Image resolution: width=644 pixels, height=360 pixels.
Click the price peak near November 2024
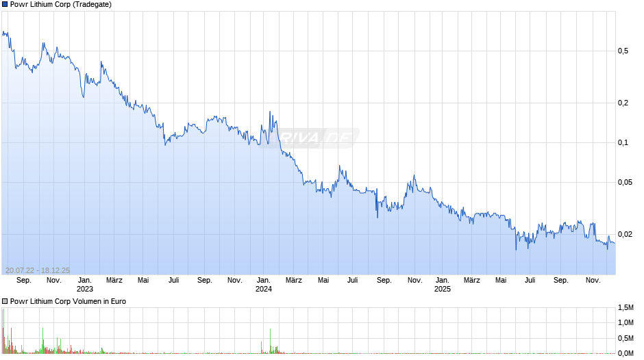coord(414,176)
